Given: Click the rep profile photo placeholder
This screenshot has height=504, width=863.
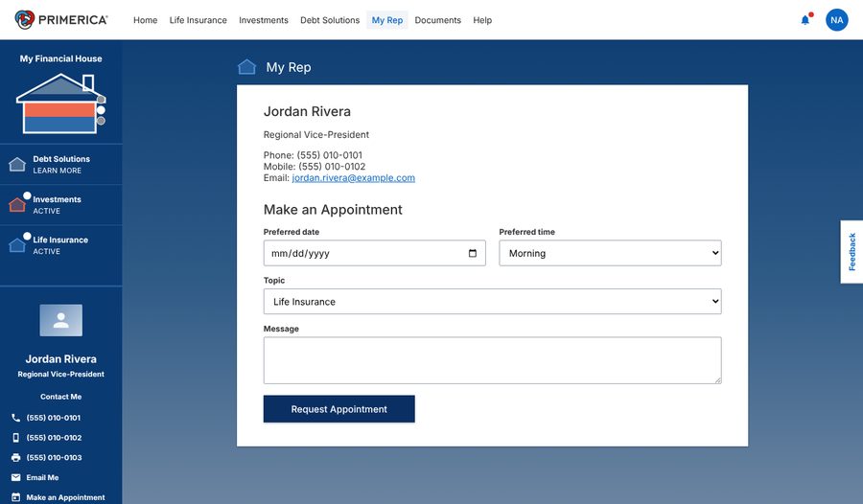Looking at the screenshot, I should coord(61,320).
